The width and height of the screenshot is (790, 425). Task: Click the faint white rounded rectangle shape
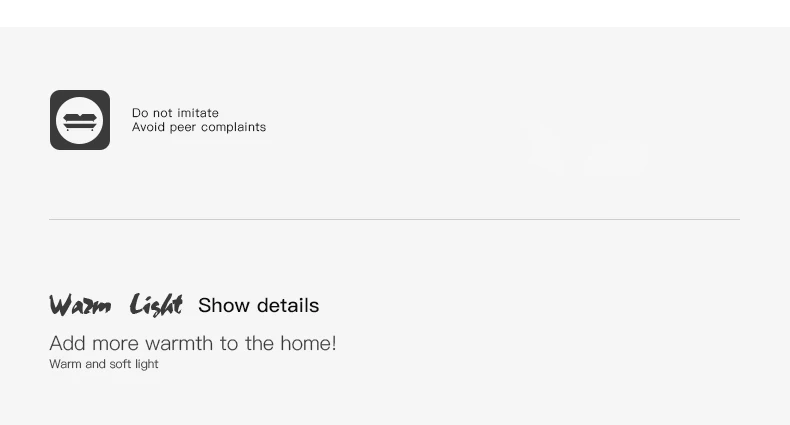615,158
